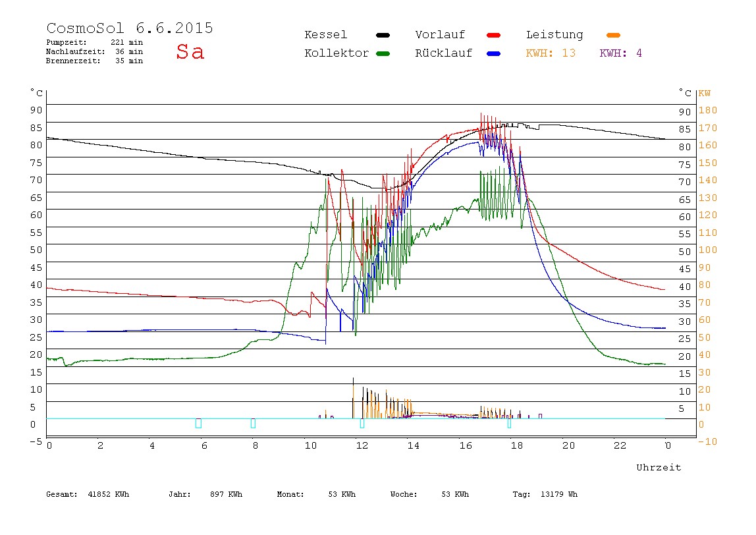Select the Kessel legend label
This screenshot has height=535, width=756.
point(325,35)
